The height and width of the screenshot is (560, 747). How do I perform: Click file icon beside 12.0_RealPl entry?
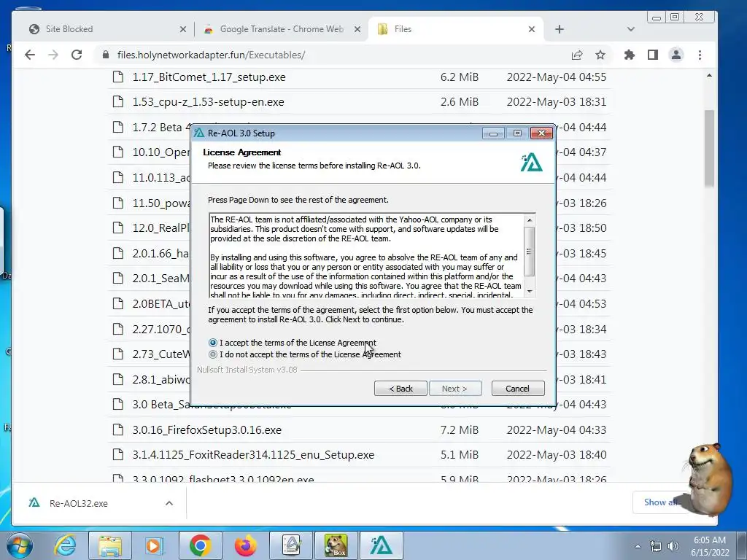(x=118, y=227)
